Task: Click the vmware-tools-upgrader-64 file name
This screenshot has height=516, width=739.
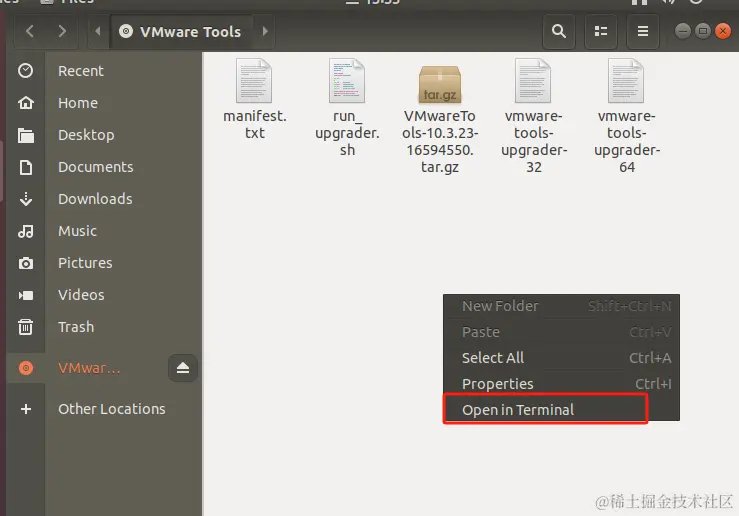Action: point(627,141)
